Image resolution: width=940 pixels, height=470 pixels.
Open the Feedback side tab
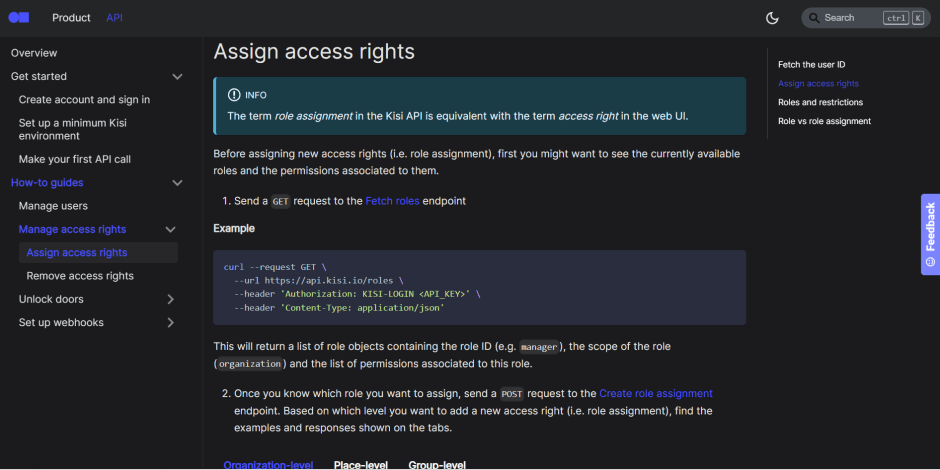point(930,234)
